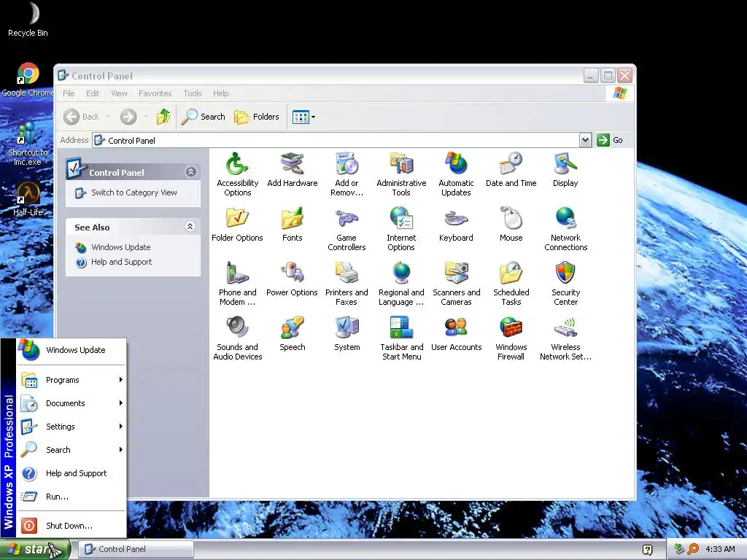Open the View menu
747x560 pixels.
point(119,93)
